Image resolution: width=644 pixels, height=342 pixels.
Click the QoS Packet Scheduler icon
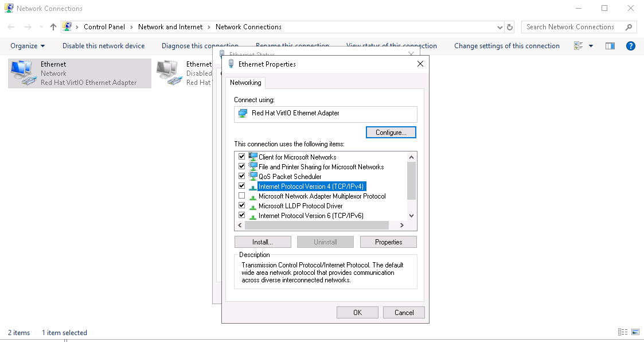click(x=253, y=176)
